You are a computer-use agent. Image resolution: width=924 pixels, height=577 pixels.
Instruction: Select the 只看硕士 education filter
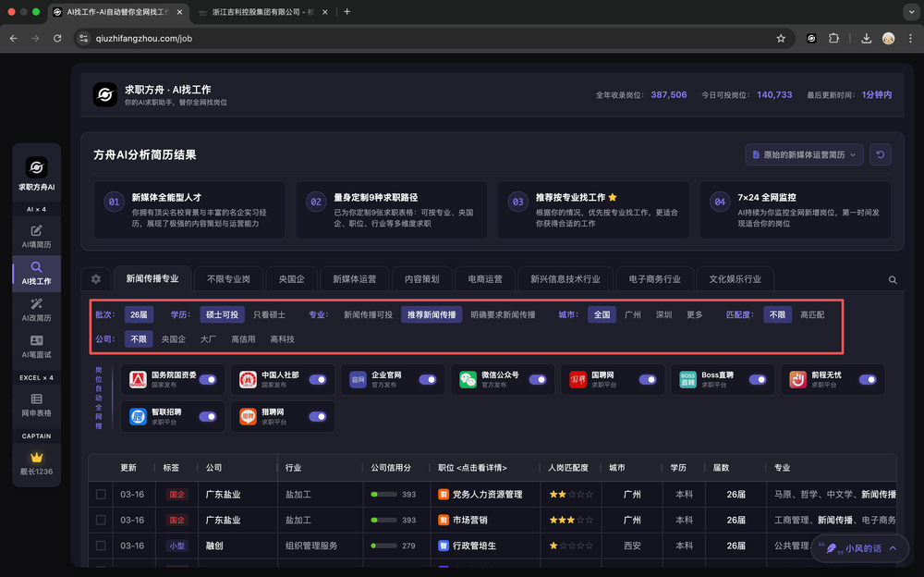(269, 314)
